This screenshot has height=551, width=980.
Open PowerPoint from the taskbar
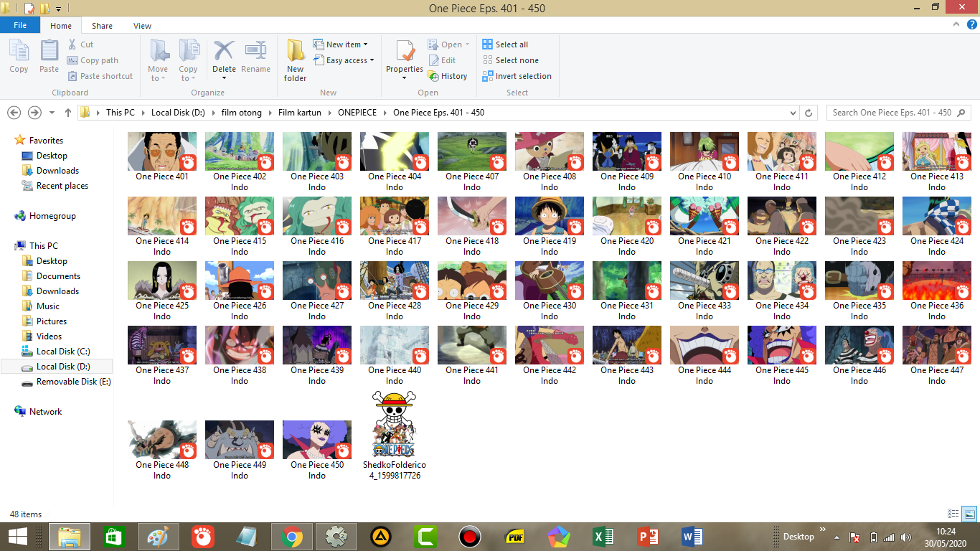(x=647, y=537)
